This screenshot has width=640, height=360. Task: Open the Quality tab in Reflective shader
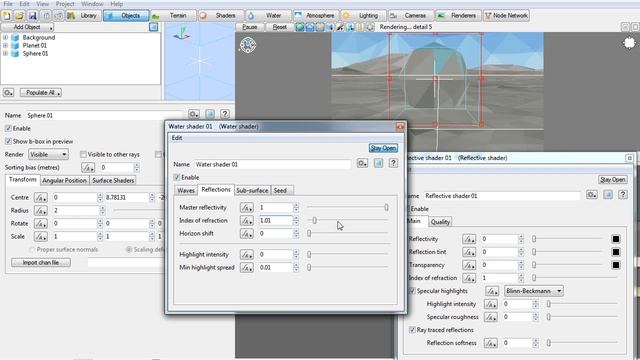tap(440, 222)
